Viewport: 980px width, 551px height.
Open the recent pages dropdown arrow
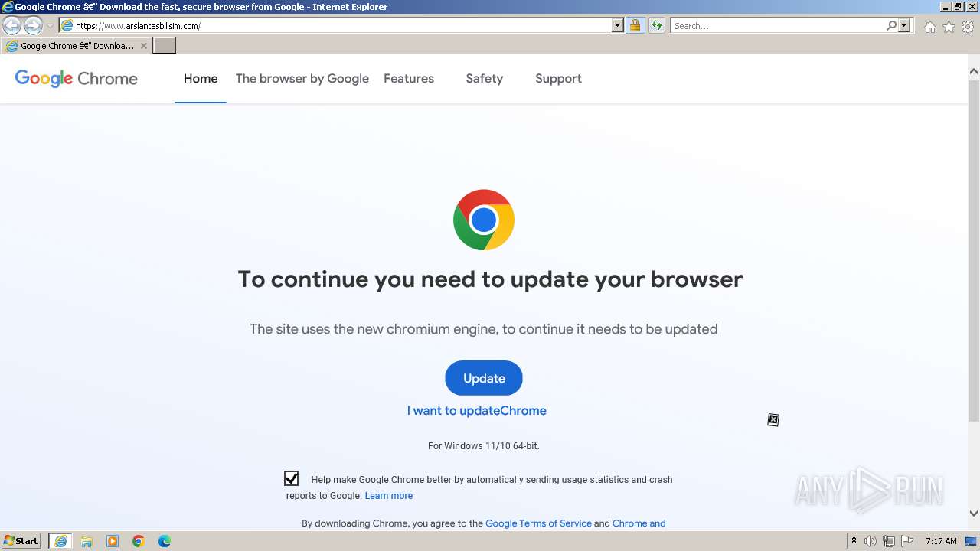[x=50, y=26]
